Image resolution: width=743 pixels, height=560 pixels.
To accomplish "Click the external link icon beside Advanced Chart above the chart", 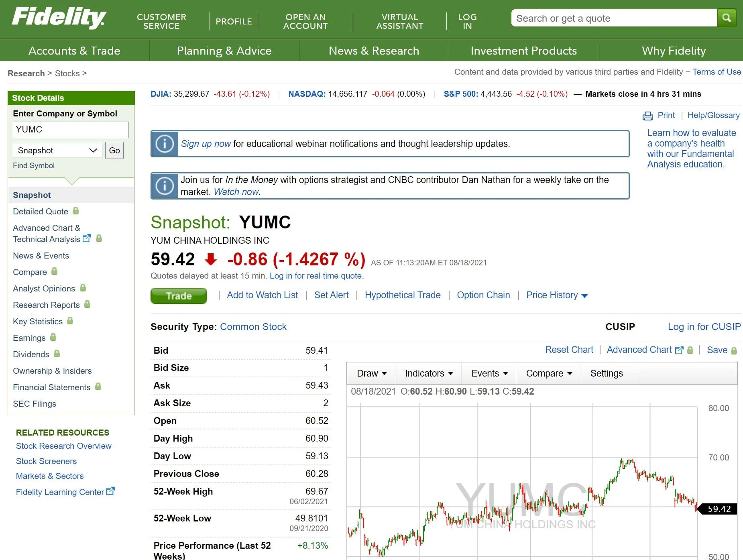I will (679, 350).
